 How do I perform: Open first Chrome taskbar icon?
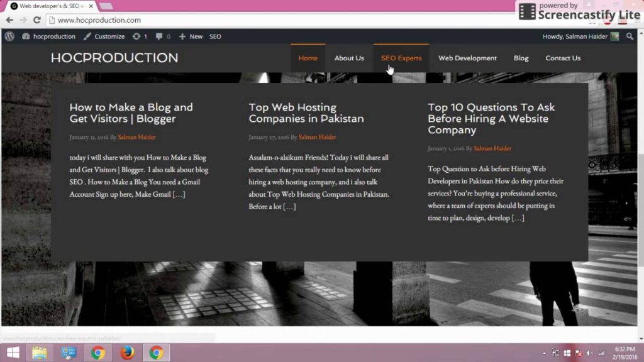tap(97, 353)
